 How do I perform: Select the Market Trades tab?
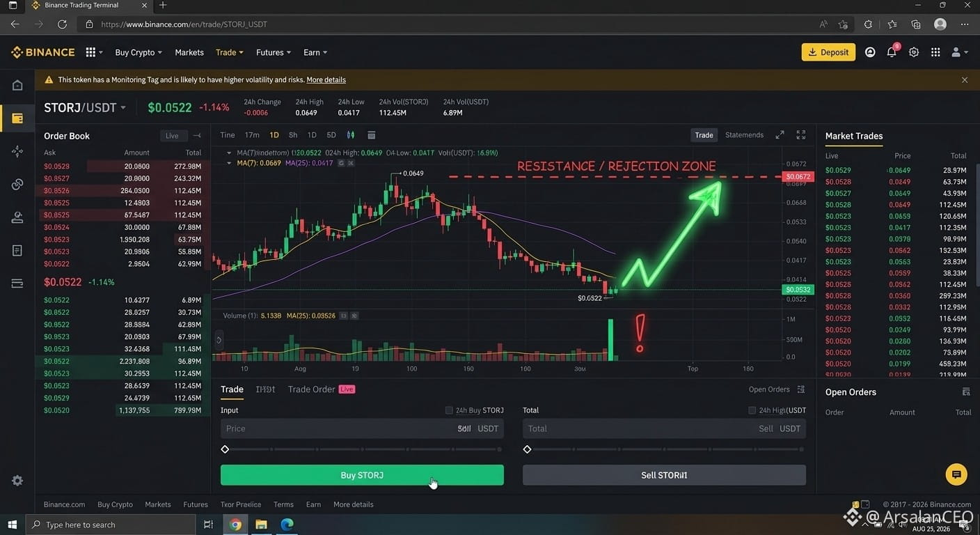click(854, 136)
